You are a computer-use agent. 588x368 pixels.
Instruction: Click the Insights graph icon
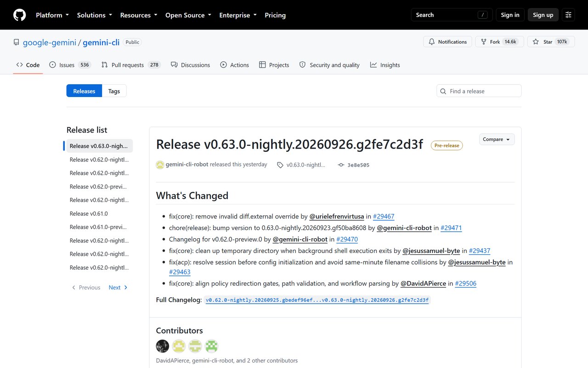click(x=373, y=65)
